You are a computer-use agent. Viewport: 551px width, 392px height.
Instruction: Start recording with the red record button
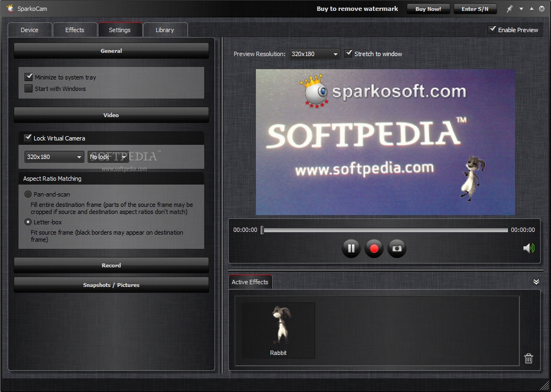point(374,248)
